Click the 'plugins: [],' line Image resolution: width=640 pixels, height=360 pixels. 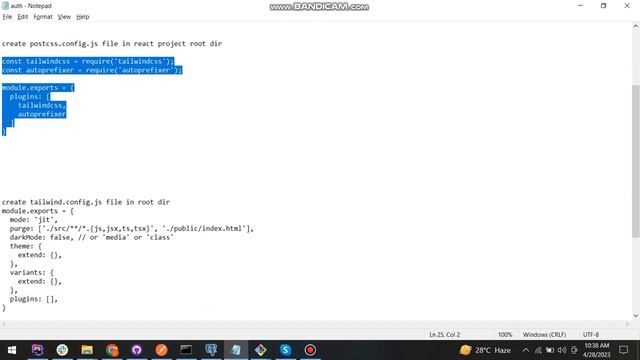(33, 299)
